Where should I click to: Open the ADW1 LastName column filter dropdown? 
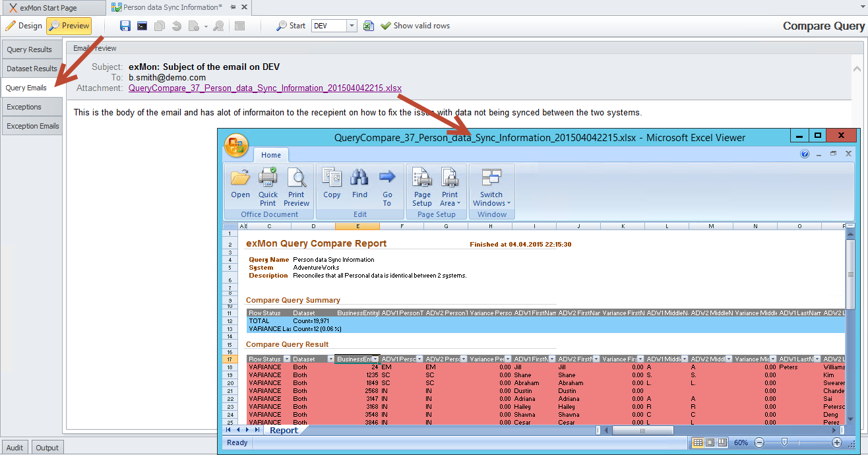[x=817, y=359]
